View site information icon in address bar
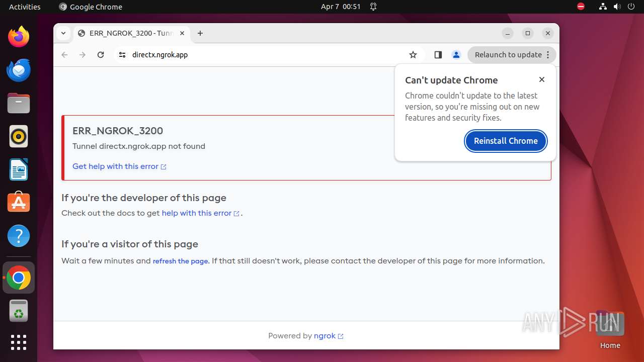This screenshot has height=362, width=644. click(122, 55)
